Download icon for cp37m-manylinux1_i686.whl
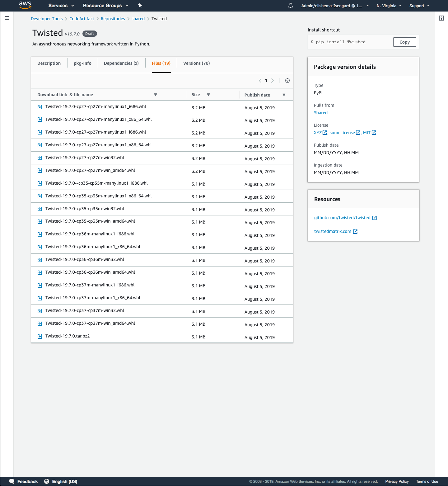The image size is (448, 486). point(40,285)
